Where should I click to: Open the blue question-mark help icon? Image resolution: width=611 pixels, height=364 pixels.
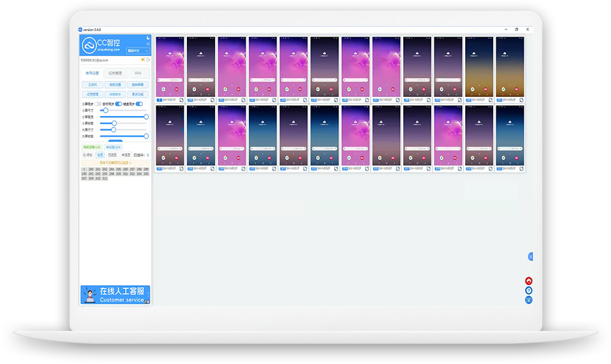pos(529,290)
